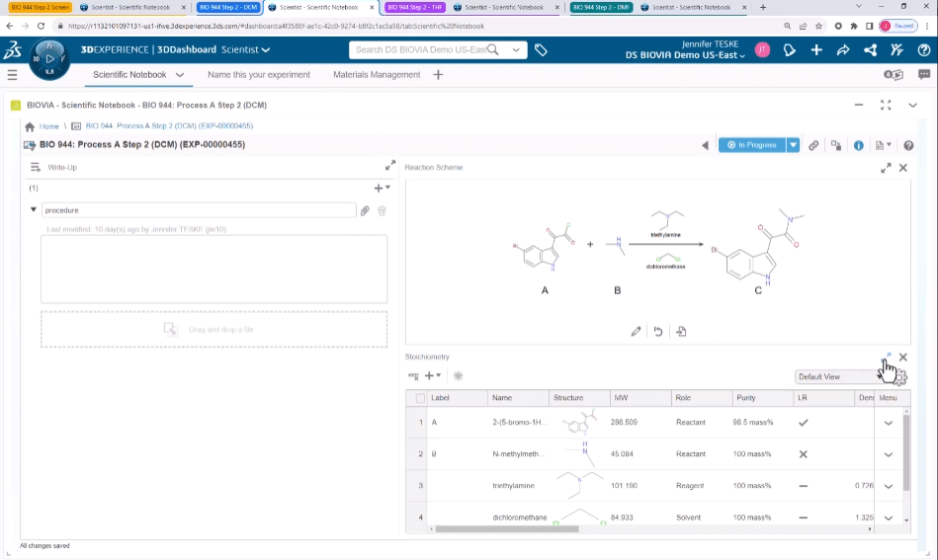Click the remove-row icon in the Stoichiometry toolbar
Image resolution: width=938 pixels, height=560 pixels.
pos(413,376)
